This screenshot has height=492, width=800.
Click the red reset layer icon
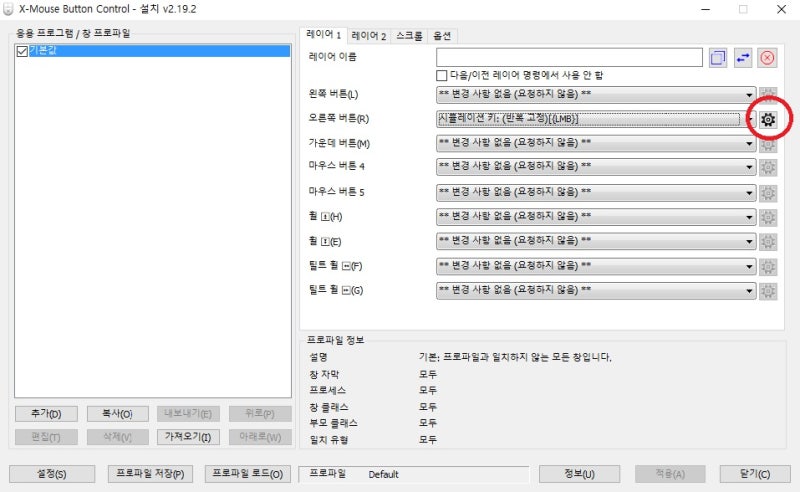(x=767, y=58)
